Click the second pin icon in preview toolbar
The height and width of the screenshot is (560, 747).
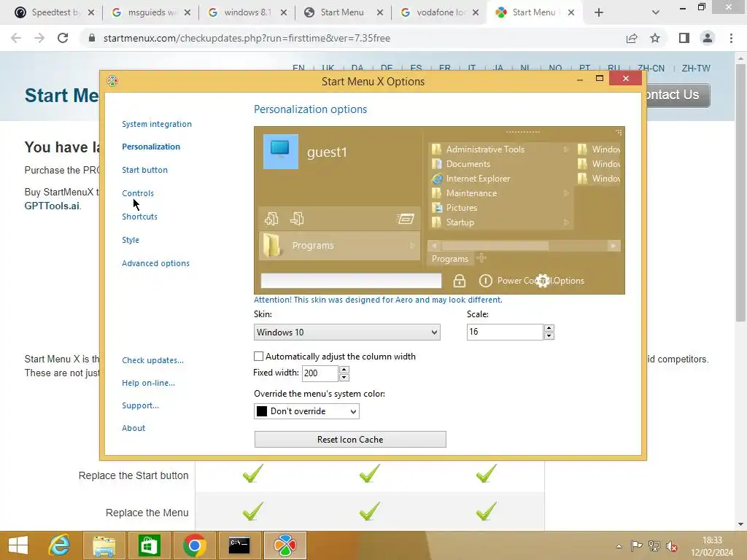[x=298, y=219]
